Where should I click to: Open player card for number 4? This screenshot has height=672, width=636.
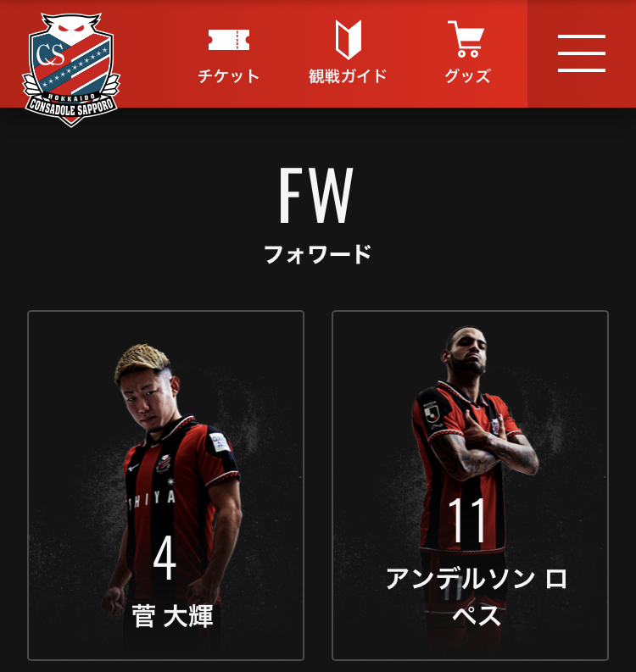[165, 485]
